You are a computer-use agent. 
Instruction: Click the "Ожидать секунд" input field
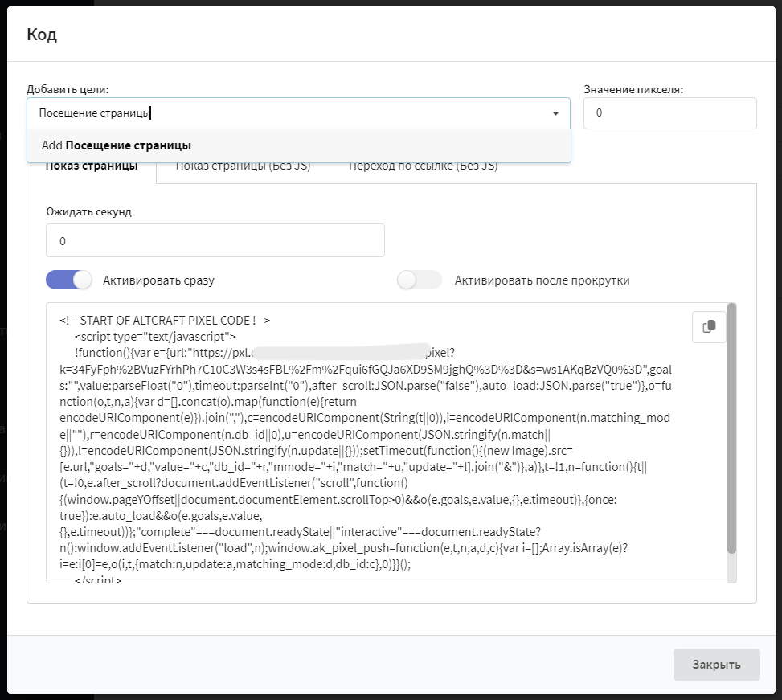215,241
